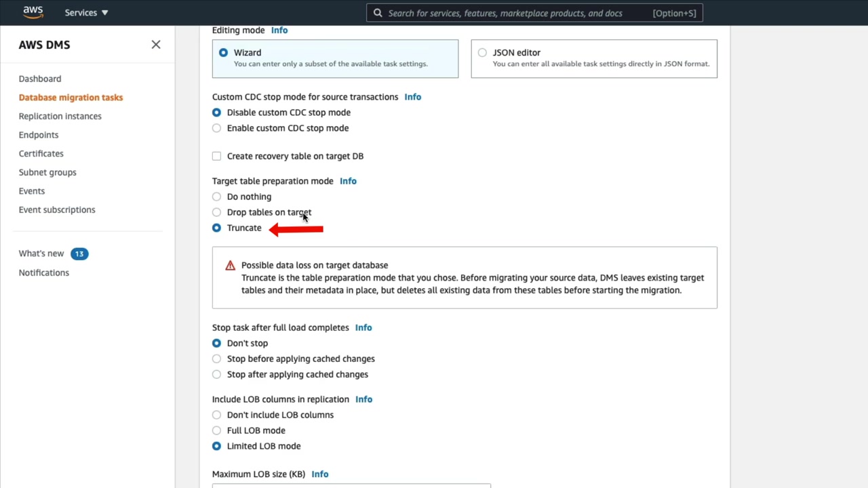Select Drop tables on target option
Image resolution: width=868 pixels, height=488 pixels.
(216, 212)
